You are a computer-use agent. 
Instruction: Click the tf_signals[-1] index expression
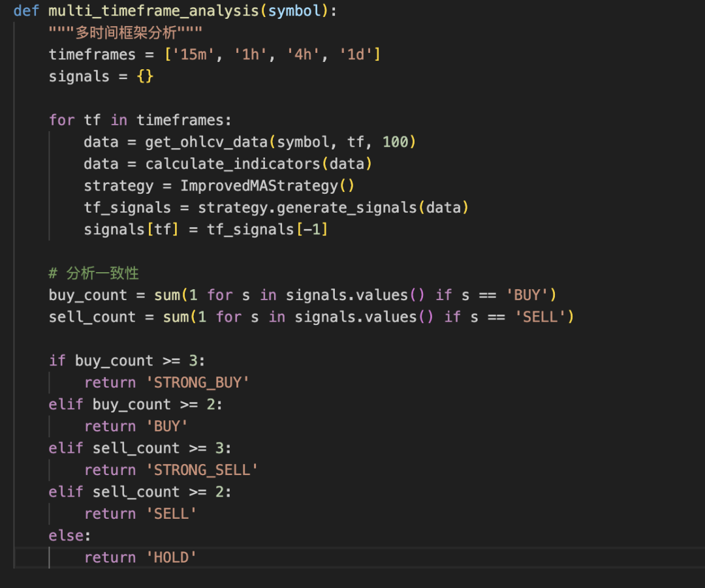pyautogui.click(x=268, y=229)
